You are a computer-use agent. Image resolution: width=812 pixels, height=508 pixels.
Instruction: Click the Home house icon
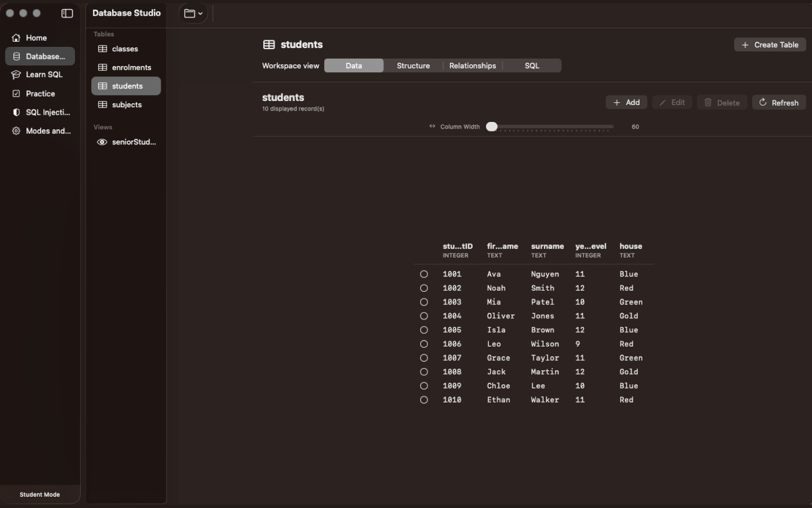(x=16, y=38)
